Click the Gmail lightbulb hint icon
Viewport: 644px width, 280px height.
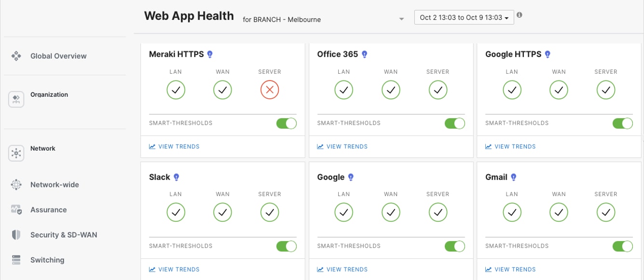[x=514, y=177]
